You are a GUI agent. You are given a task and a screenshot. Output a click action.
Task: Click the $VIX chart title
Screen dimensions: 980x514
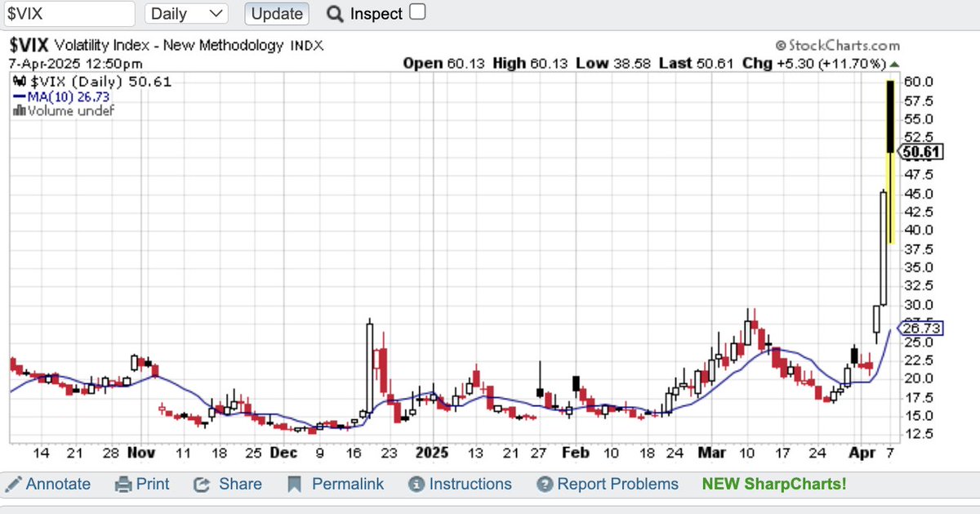point(30,46)
